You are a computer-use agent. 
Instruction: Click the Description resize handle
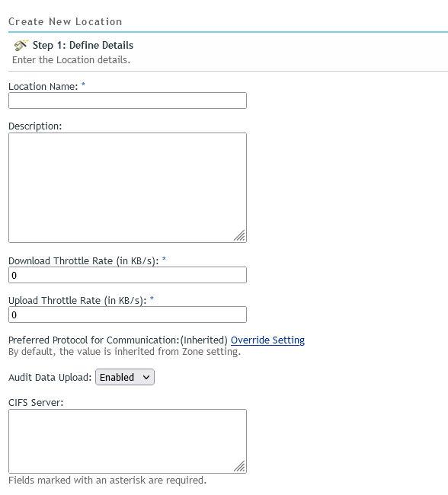(239, 236)
